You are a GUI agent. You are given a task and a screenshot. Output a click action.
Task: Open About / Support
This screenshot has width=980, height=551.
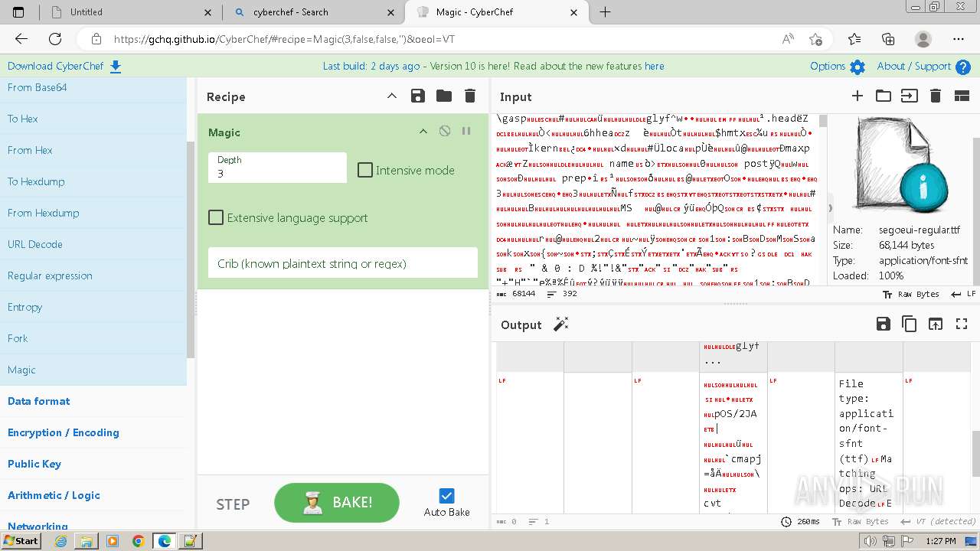923,67
